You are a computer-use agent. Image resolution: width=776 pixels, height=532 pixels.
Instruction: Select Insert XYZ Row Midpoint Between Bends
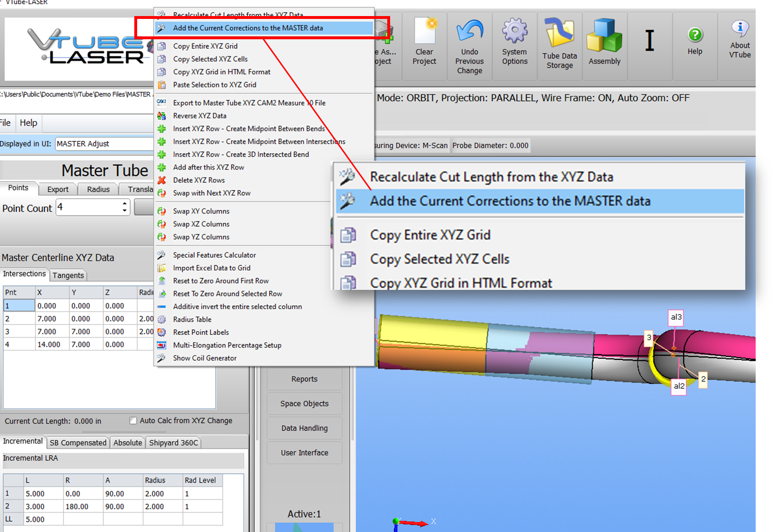249,129
